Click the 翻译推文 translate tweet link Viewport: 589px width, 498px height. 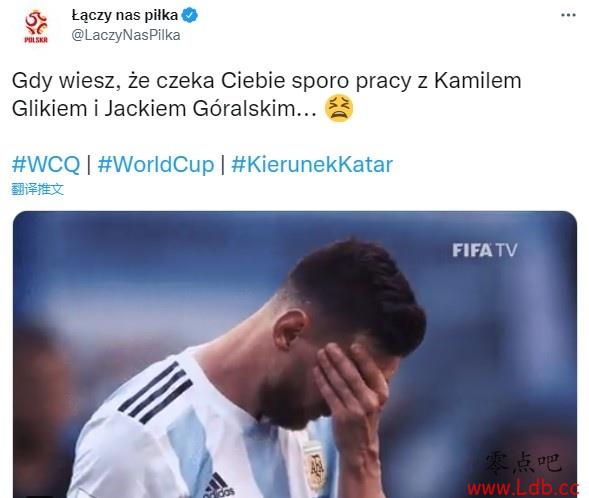[38, 189]
